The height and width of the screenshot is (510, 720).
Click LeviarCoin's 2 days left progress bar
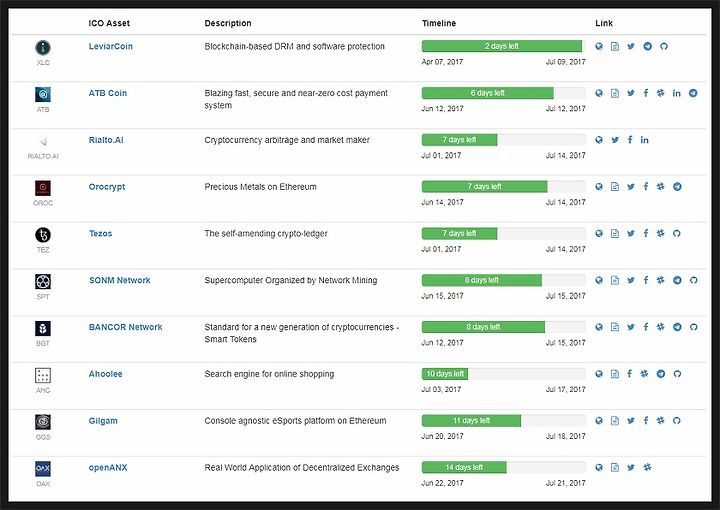coord(504,46)
